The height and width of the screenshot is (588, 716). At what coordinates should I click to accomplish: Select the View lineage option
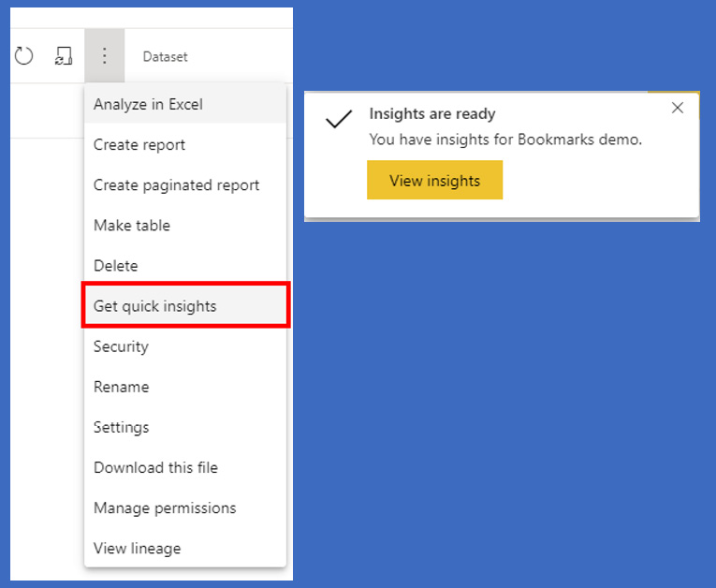[137, 548]
